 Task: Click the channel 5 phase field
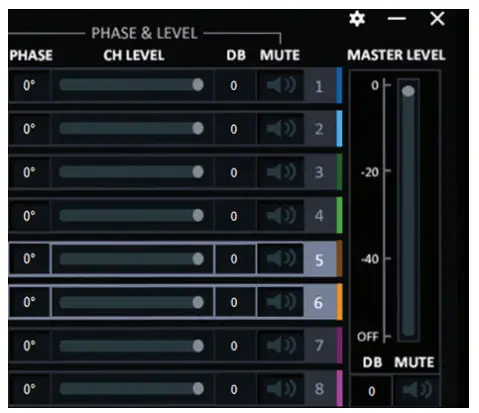pos(29,259)
